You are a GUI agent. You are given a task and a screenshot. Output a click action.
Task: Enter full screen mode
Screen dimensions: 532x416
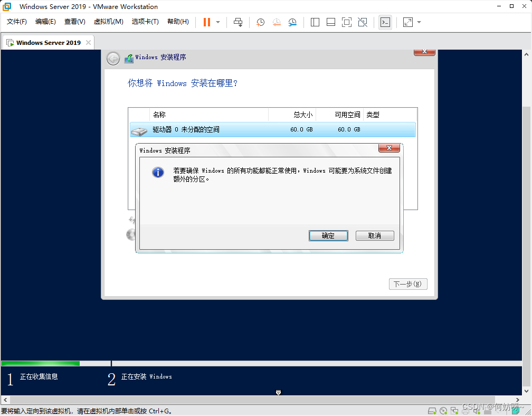[346, 22]
